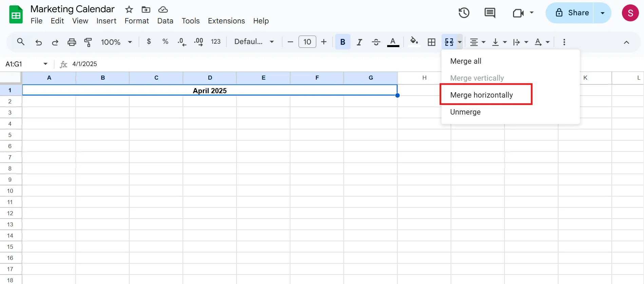The width and height of the screenshot is (644, 284).
Task: Check the cloud save status icon
Action: pos(163,9)
